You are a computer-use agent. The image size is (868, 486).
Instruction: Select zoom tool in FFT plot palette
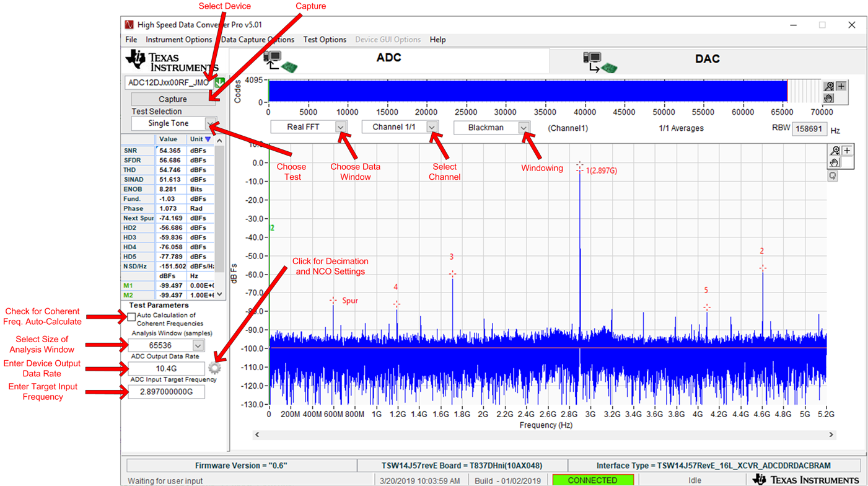[x=835, y=151]
